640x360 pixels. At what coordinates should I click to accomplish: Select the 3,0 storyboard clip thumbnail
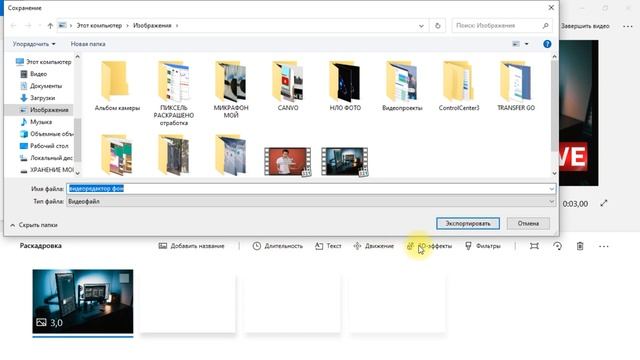pyautogui.click(x=83, y=301)
